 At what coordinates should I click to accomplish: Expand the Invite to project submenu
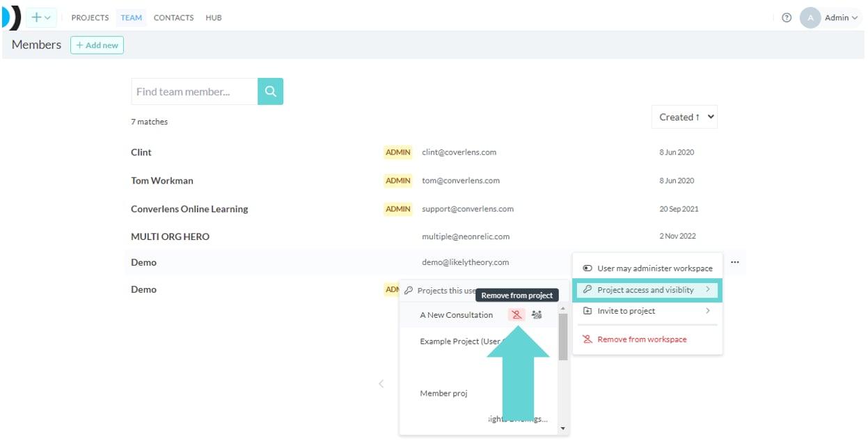647,311
